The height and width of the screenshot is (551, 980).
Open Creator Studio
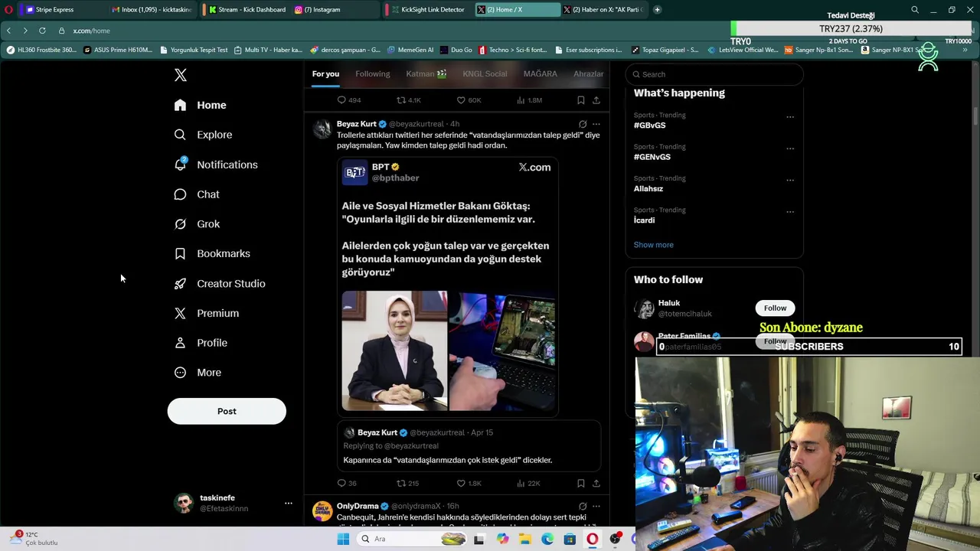(x=219, y=283)
